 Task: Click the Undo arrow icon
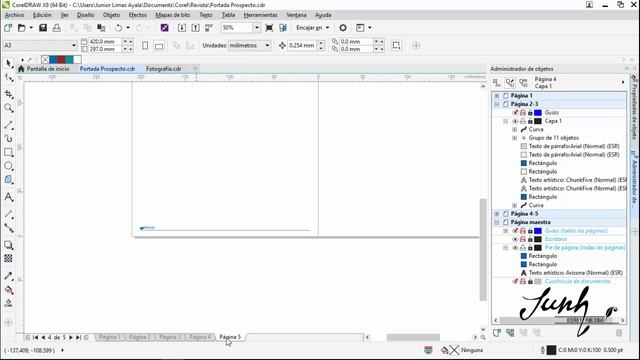point(118,28)
